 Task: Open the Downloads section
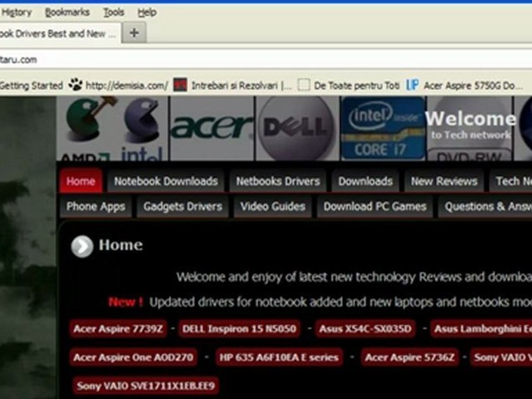pos(365,181)
